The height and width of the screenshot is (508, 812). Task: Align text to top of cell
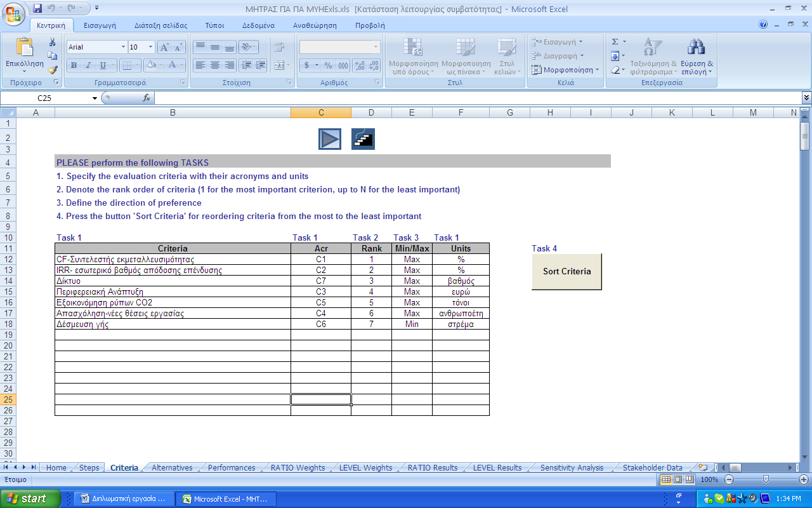pos(200,48)
